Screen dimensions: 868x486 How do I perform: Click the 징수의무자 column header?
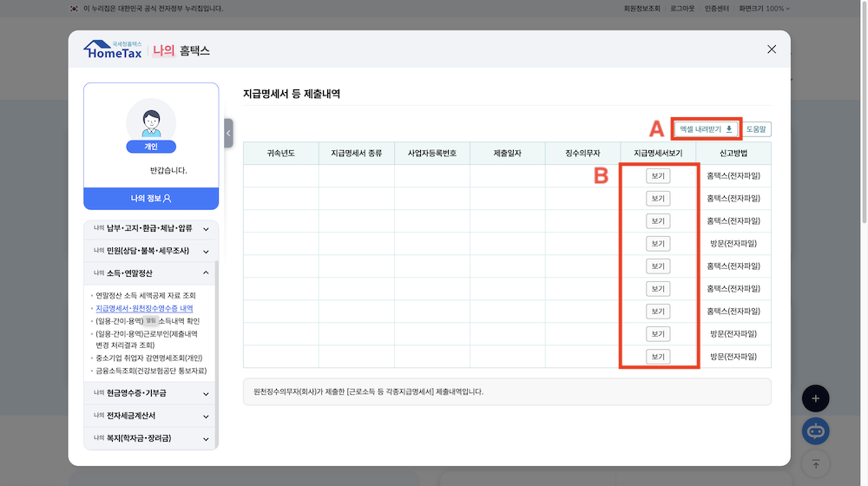[582, 154]
